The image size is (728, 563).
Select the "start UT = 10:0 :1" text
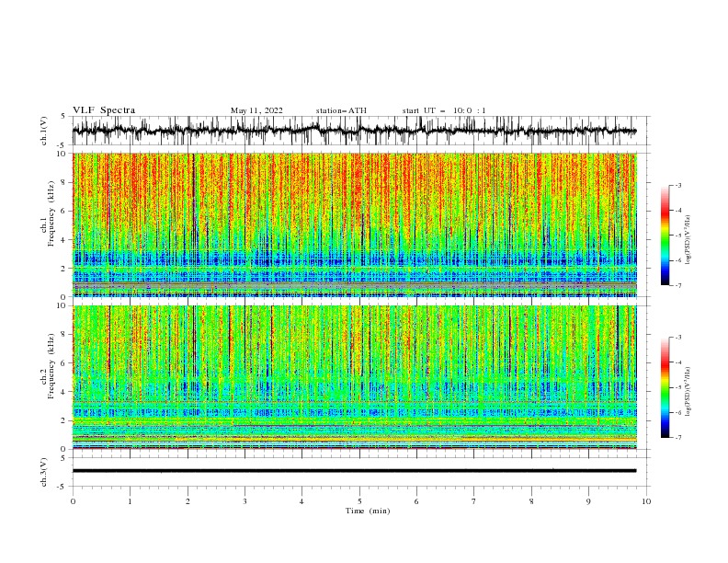click(444, 110)
